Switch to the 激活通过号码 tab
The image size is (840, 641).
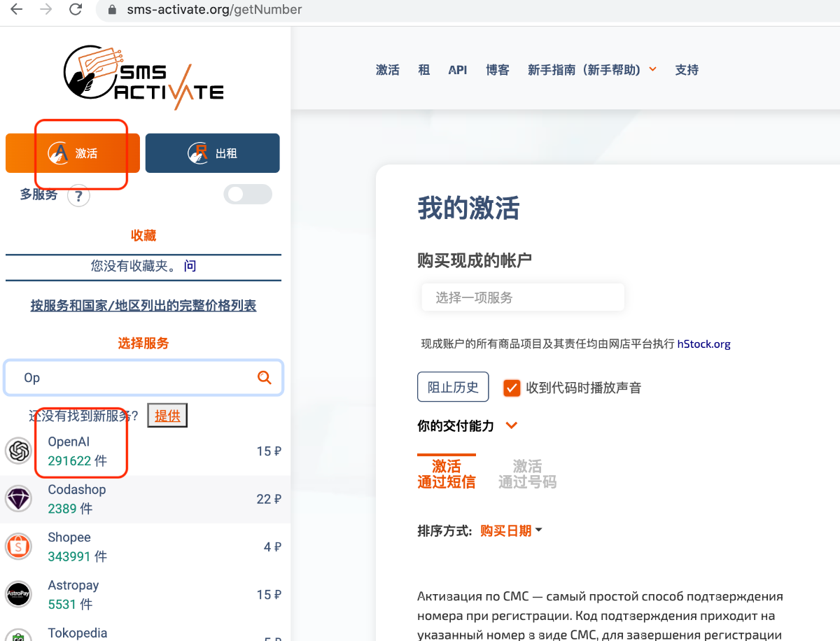pos(527,474)
